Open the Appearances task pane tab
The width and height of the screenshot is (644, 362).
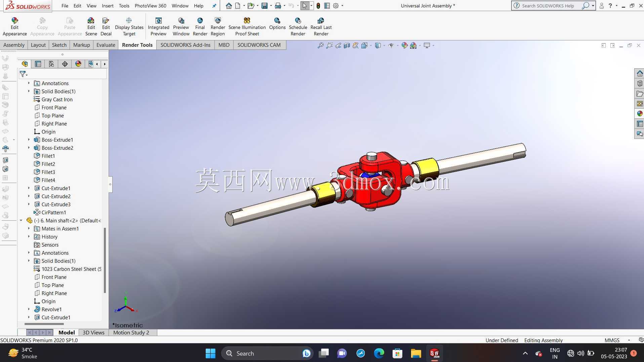coord(639,114)
